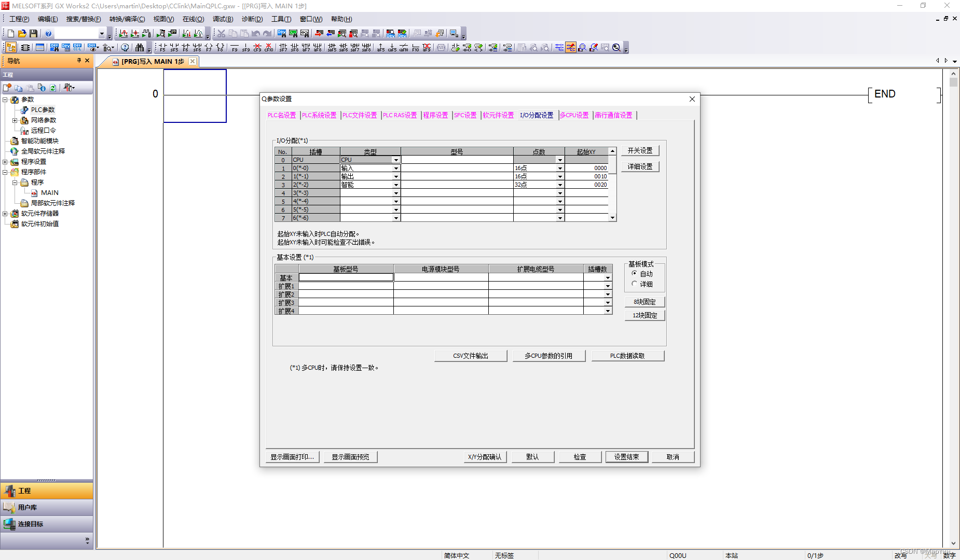Click the ladder editor vertical scrollbar thumb
The width and height of the screenshot is (960, 560).
point(953,82)
